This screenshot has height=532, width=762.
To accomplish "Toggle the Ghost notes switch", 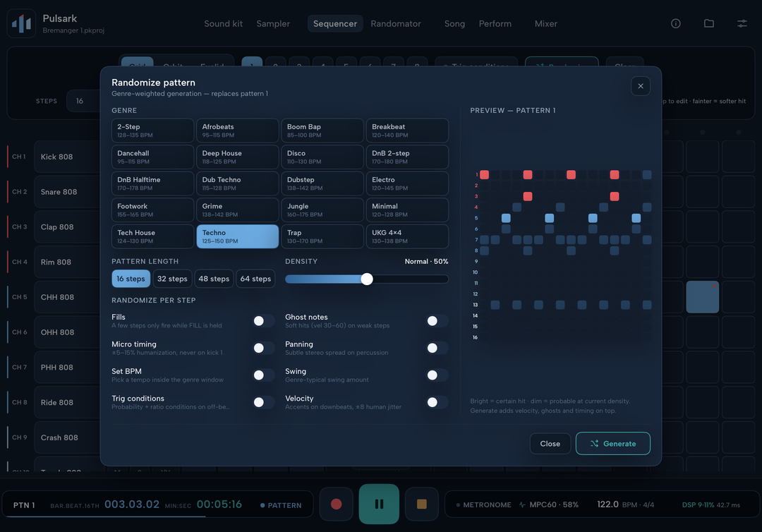I will click(x=437, y=320).
